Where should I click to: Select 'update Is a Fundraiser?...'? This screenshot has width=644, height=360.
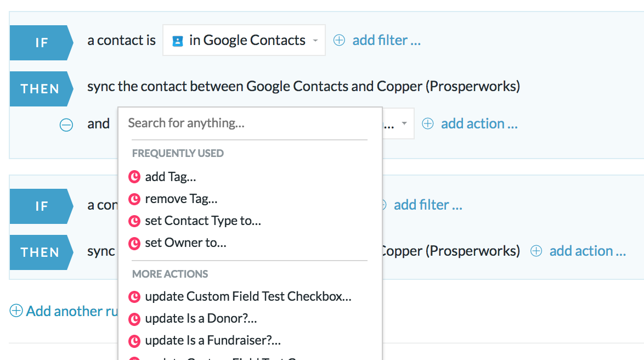pos(213,340)
